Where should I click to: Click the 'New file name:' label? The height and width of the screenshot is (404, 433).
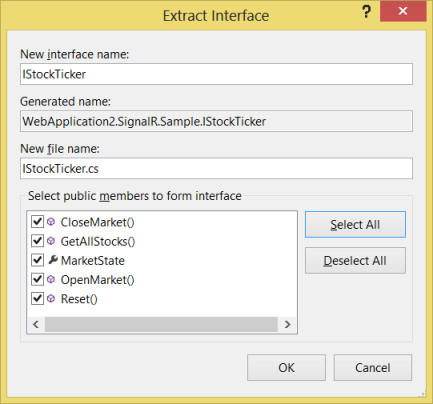click(x=60, y=149)
